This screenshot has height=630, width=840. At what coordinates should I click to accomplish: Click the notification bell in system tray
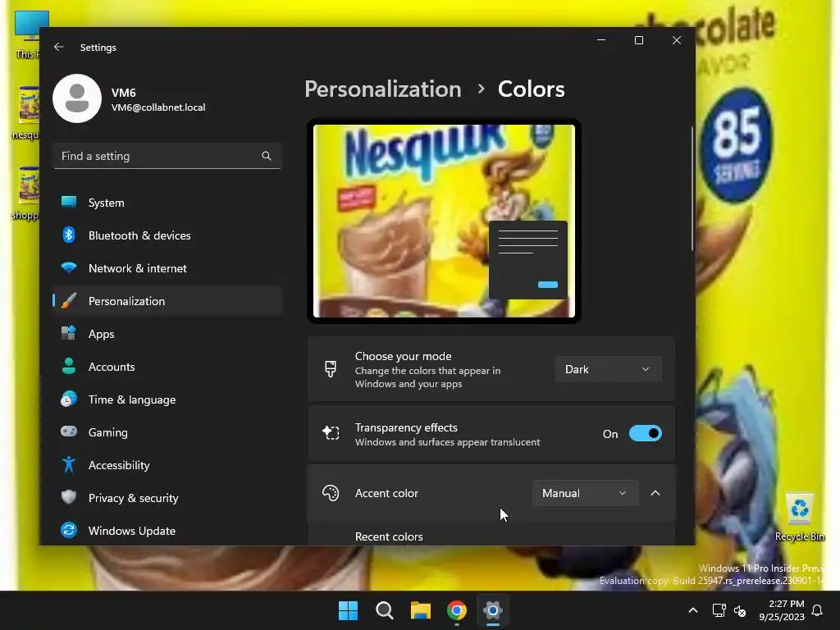click(818, 610)
